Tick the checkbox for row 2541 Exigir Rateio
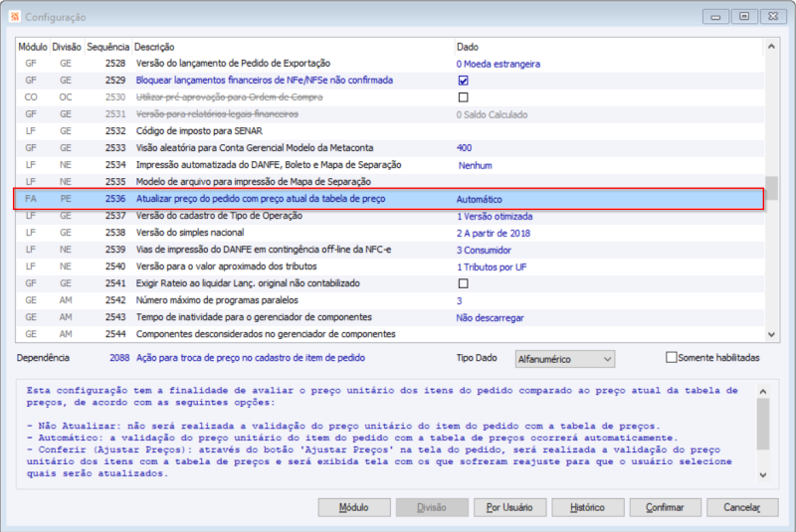Viewport: 796px width, 532px height. 463,283
